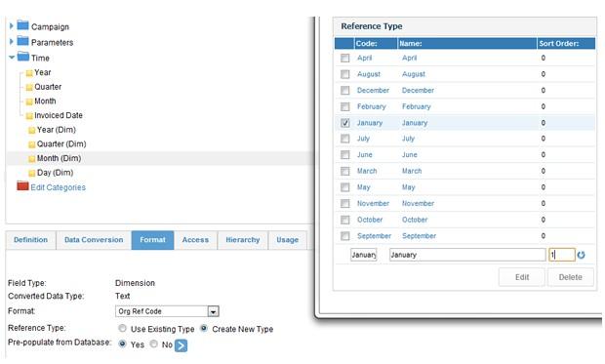Tick the June checkbox

[x=344, y=155]
